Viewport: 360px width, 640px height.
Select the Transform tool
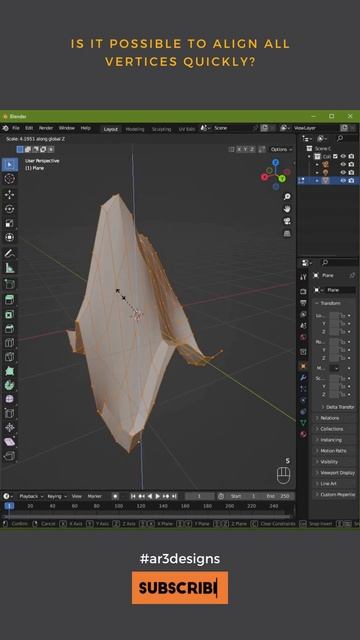[9, 237]
